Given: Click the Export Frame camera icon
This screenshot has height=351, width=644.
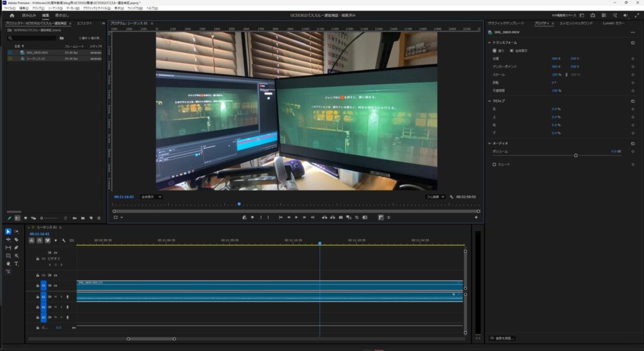Looking at the screenshot, I should (340, 217).
